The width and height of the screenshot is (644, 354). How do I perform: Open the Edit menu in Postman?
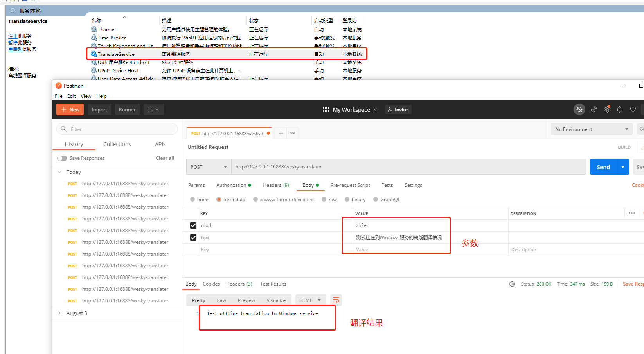coord(72,96)
